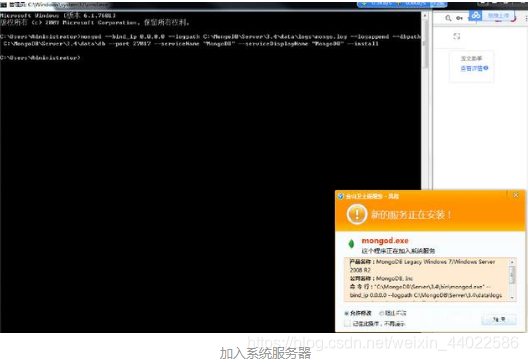Click the popup details scrollbar thumb
528x361 pixels.
(512, 274)
